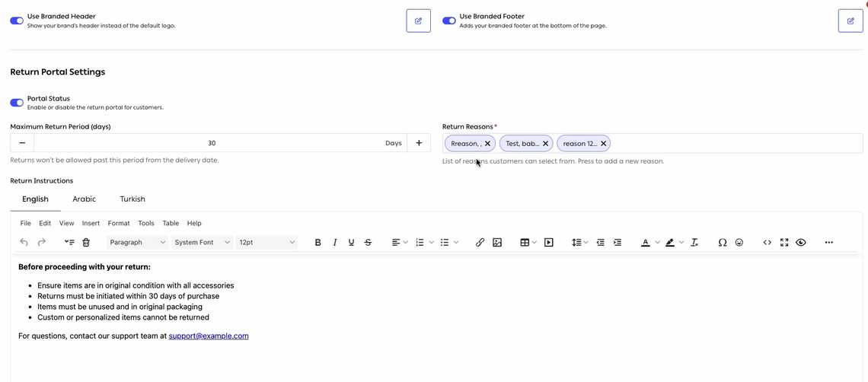Viewport: 868px width, 382px height.
Task: Click the bullet list icon
Action: (445, 243)
